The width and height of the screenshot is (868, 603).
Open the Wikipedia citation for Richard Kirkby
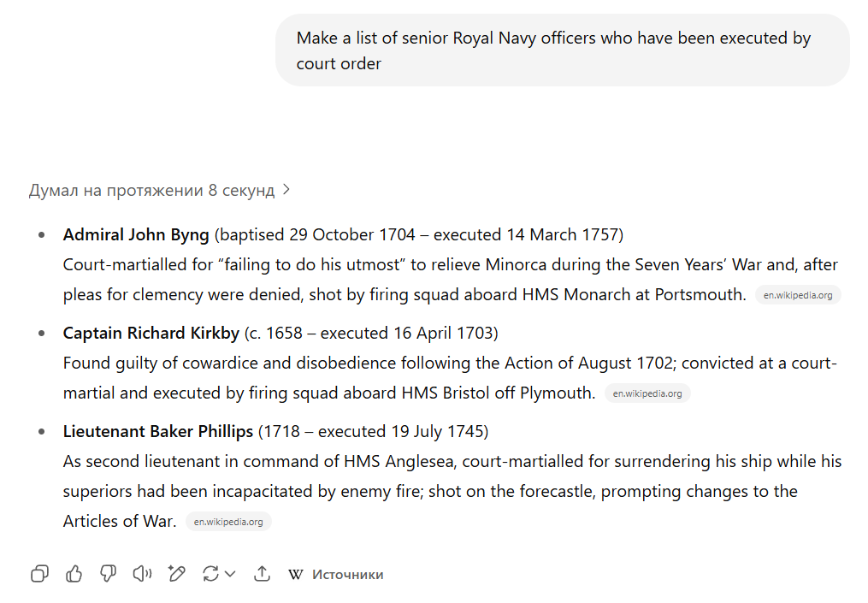647,393
